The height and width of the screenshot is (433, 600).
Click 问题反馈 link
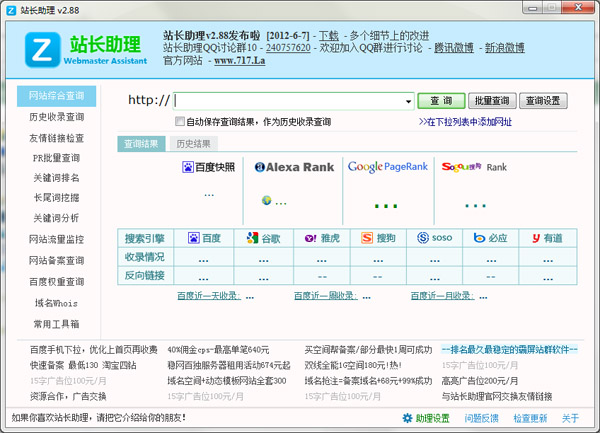click(x=481, y=418)
